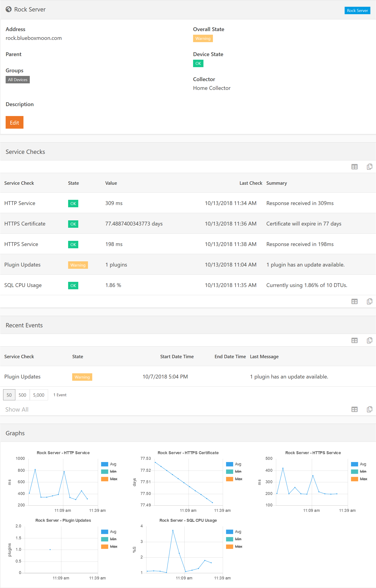Viewport: 376px width, 588px height.
Task: Open the Plugin Updates row in Service Checks
Action: pyautogui.click(x=188, y=264)
